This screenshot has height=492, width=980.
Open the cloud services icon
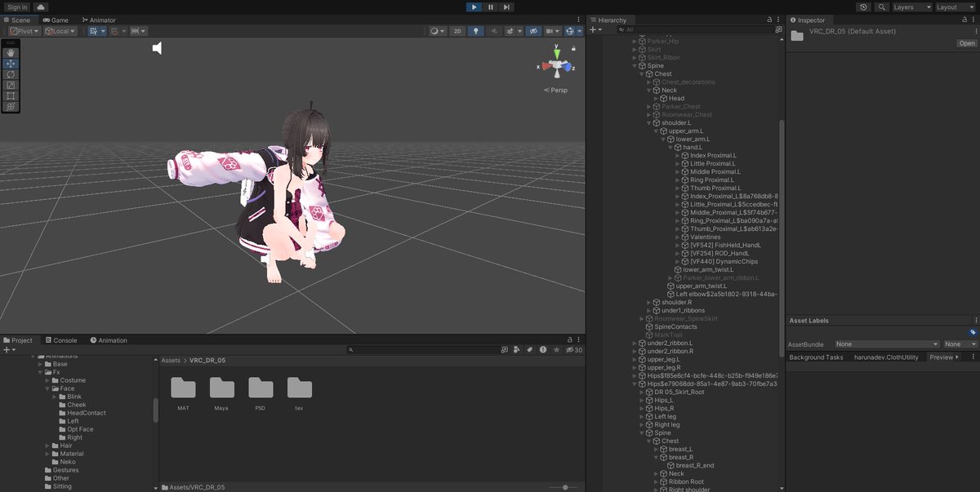[42, 7]
